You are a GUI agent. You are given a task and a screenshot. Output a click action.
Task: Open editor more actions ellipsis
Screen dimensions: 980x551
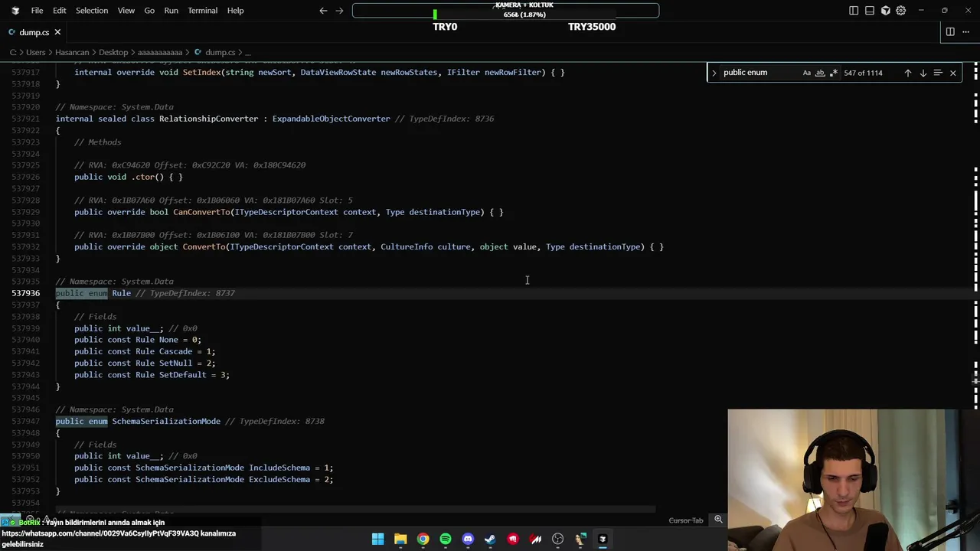tap(966, 32)
